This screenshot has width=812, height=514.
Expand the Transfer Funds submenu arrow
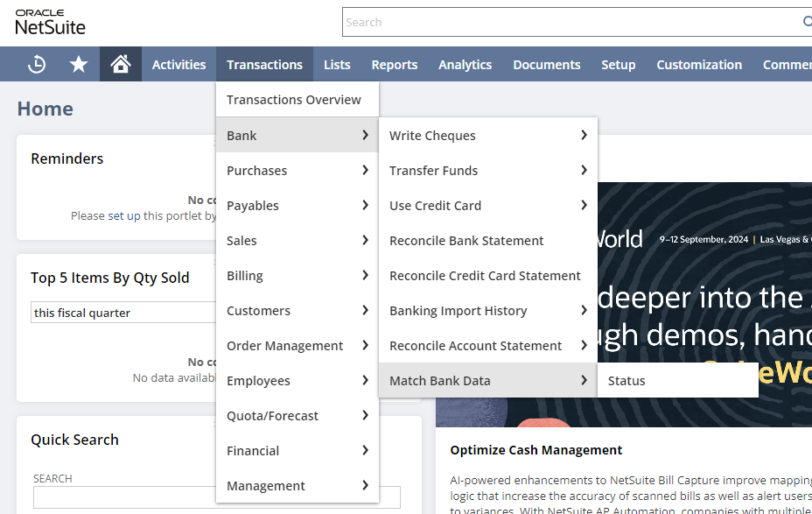(x=584, y=170)
